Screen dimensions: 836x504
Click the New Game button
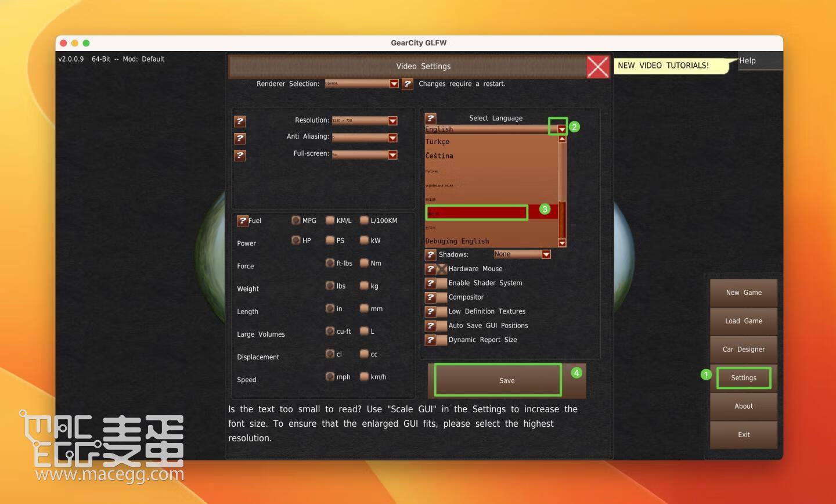pyautogui.click(x=744, y=293)
